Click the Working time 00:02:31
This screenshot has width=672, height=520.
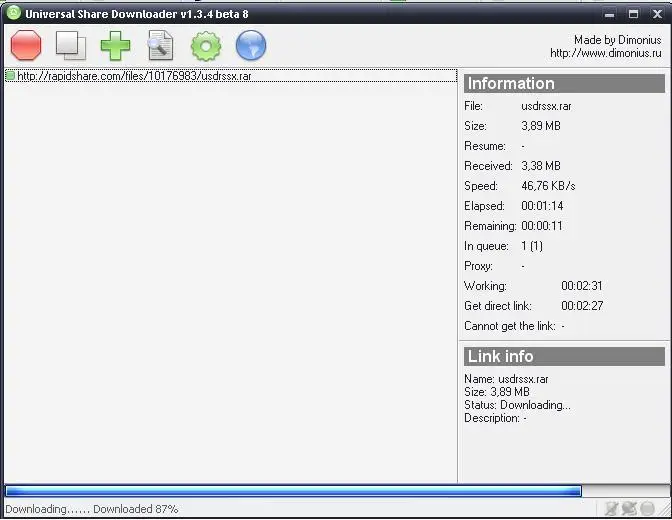pyautogui.click(x=582, y=286)
